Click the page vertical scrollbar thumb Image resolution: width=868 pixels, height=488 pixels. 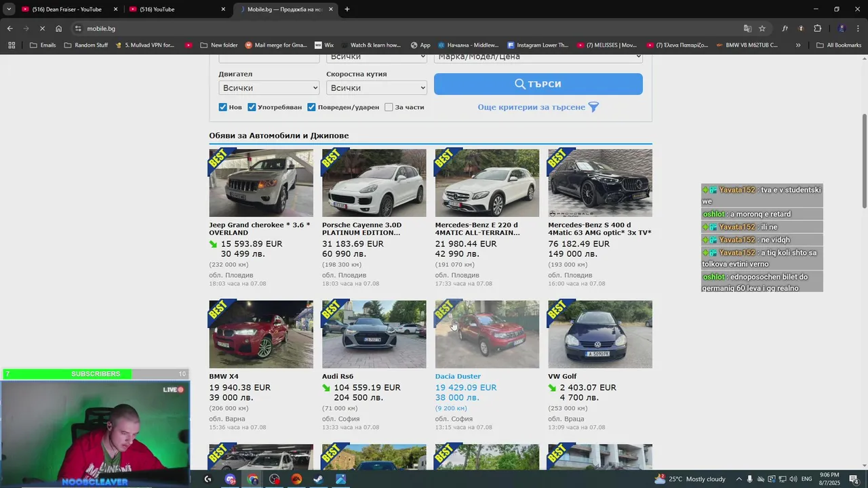[x=864, y=161]
